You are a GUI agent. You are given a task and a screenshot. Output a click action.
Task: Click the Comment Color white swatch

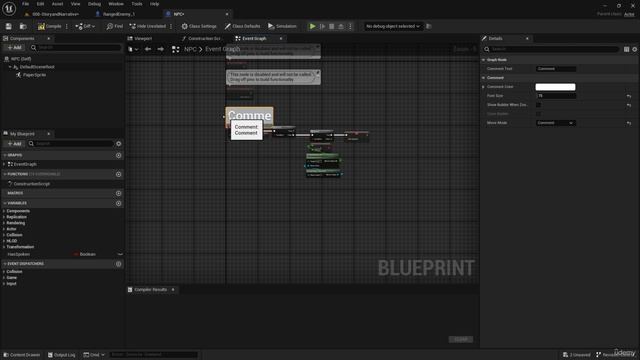coord(555,87)
